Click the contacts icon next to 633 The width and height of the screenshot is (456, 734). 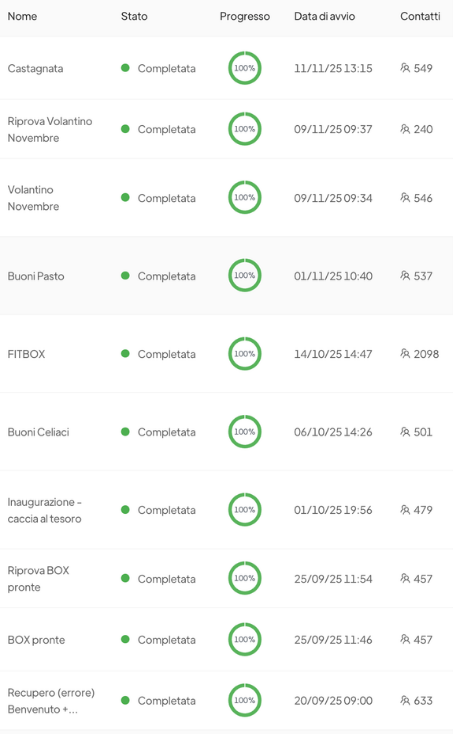pos(405,701)
